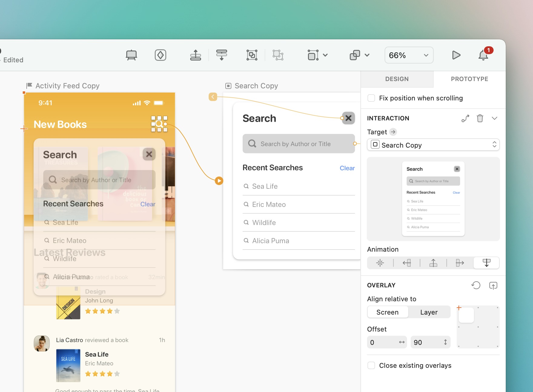Open the 66% zoom dropdown
The image size is (533, 392).
409,55
